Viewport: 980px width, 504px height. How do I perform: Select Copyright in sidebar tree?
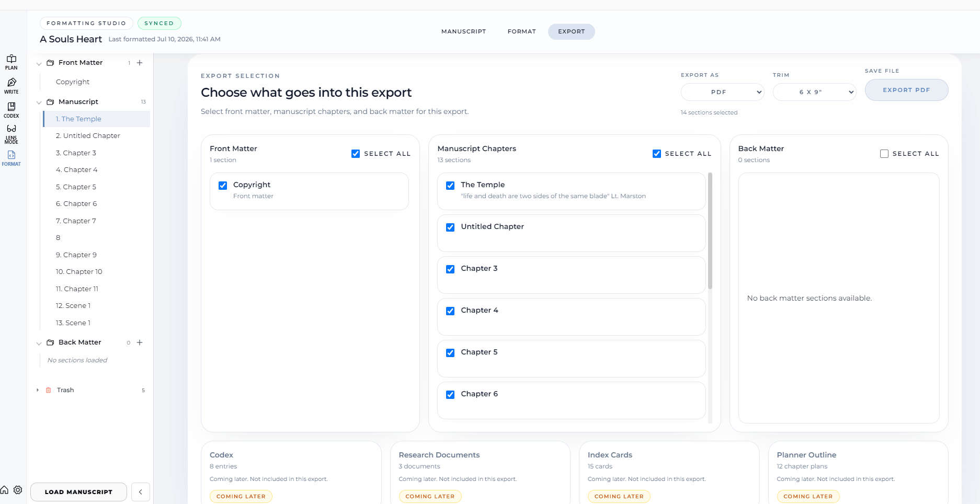[73, 82]
